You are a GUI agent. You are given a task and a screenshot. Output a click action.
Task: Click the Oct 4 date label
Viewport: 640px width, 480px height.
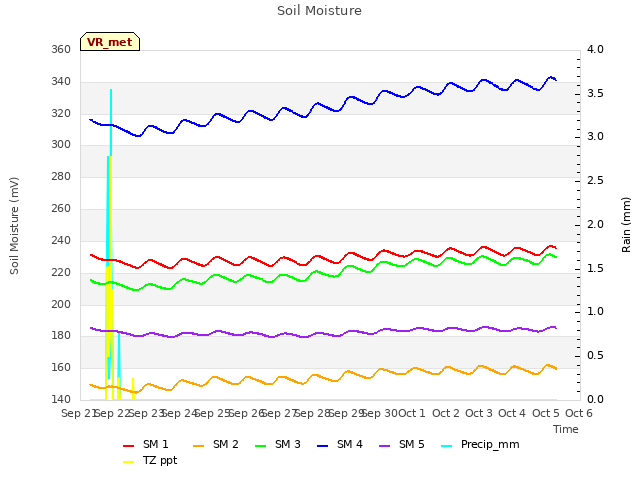tap(512, 413)
